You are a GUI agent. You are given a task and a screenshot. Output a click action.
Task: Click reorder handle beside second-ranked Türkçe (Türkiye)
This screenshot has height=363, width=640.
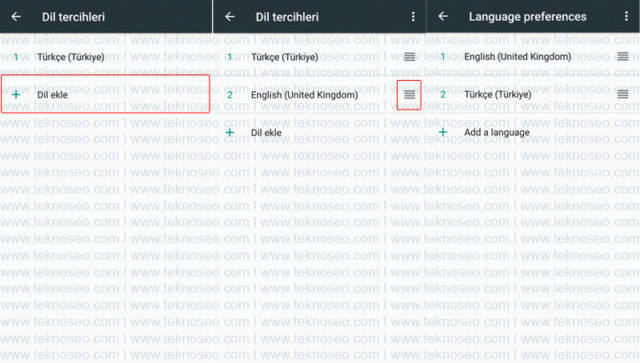pos(622,94)
